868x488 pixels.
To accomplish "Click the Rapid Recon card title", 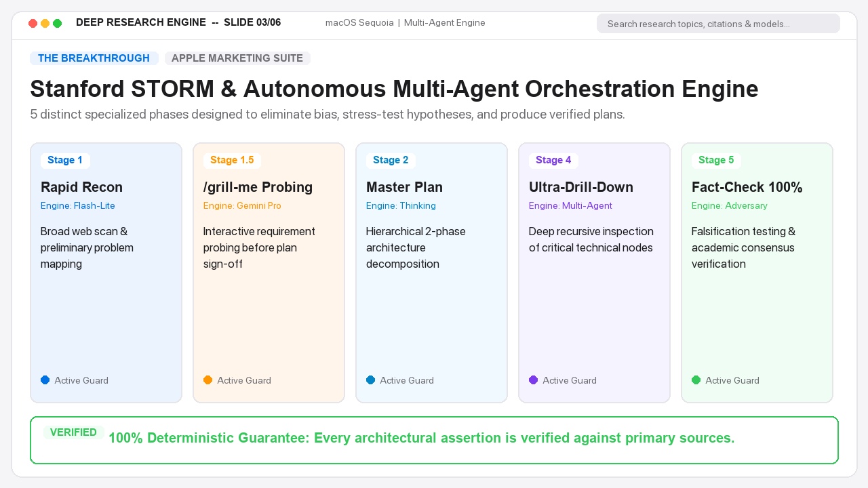I will pyautogui.click(x=82, y=187).
